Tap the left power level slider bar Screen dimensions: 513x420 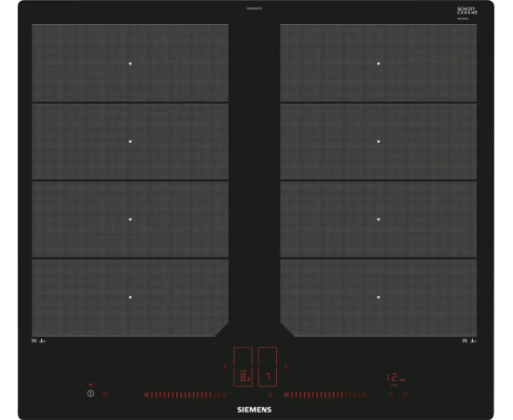tap(183, 395)
